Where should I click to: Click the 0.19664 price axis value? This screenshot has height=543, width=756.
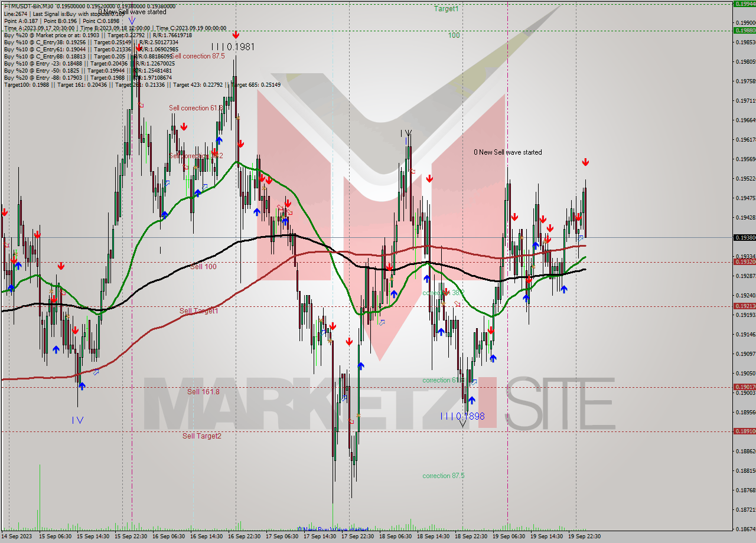click(x=745, y=120)
